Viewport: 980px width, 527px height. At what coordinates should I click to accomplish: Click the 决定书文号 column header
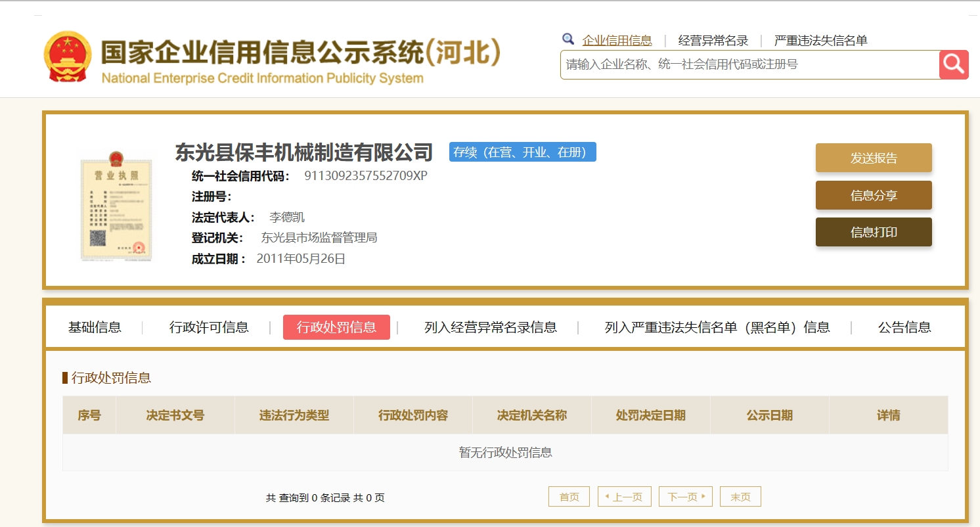click(175, 415)
